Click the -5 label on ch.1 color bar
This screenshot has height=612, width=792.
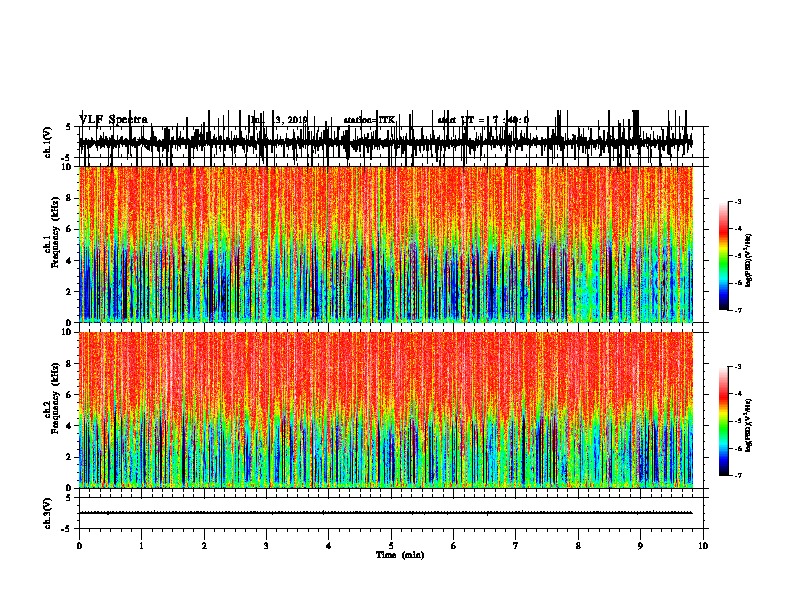click(x=737, y=256)
